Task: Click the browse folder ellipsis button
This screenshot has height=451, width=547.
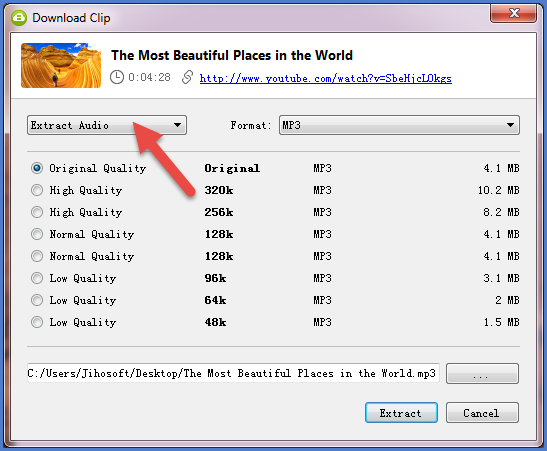Action: click(x=482, y=374)
